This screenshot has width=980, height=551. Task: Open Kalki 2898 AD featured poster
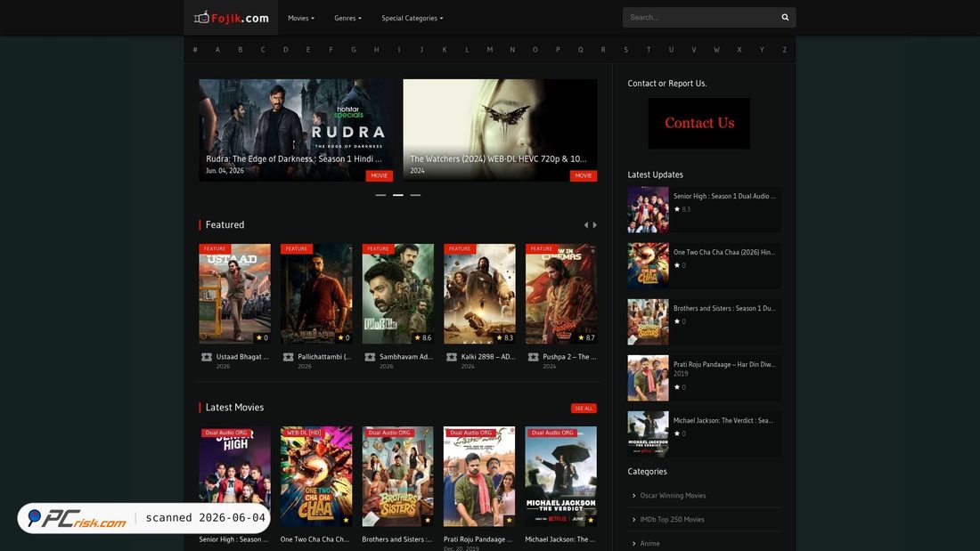pos(480,294)
